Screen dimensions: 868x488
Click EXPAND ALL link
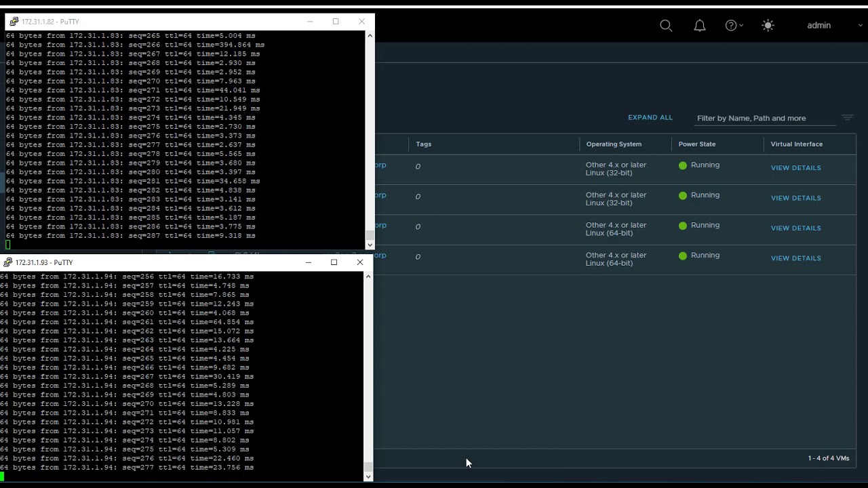coord(650,117)
